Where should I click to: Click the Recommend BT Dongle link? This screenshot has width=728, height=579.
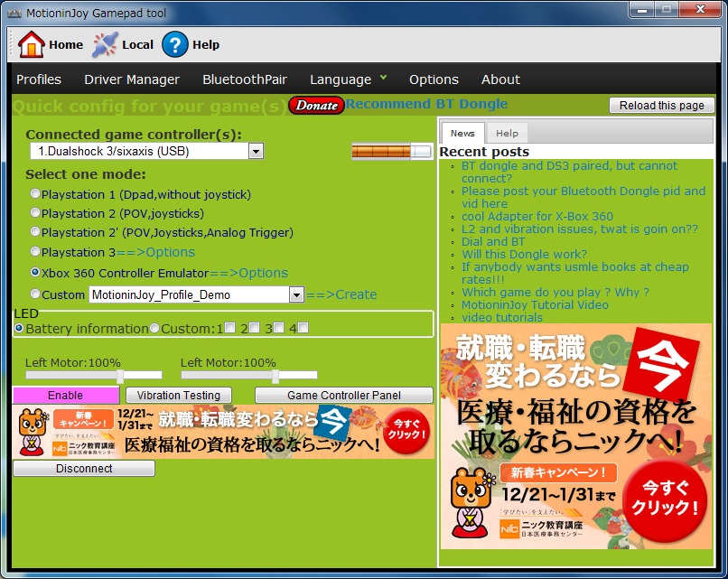pos(426,104)
